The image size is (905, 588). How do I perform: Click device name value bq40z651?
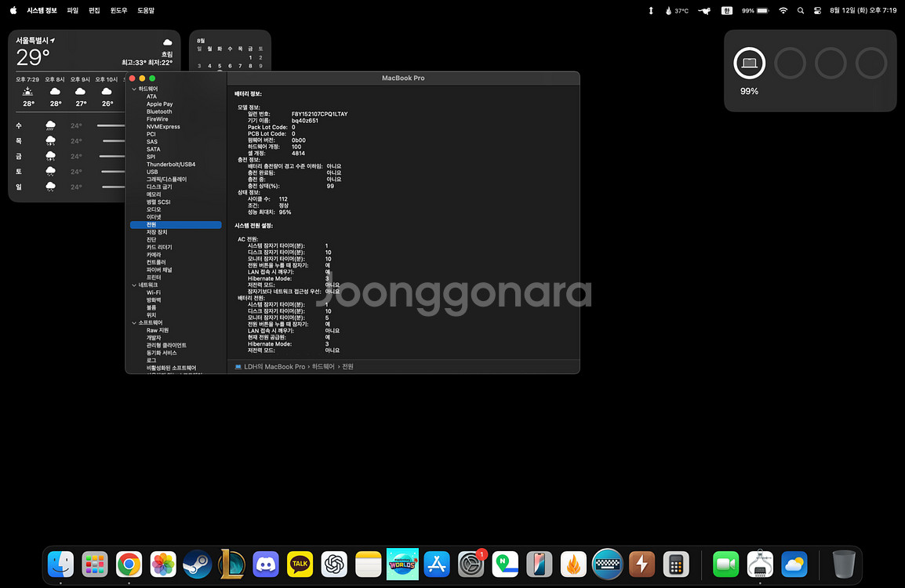[305, 121]
